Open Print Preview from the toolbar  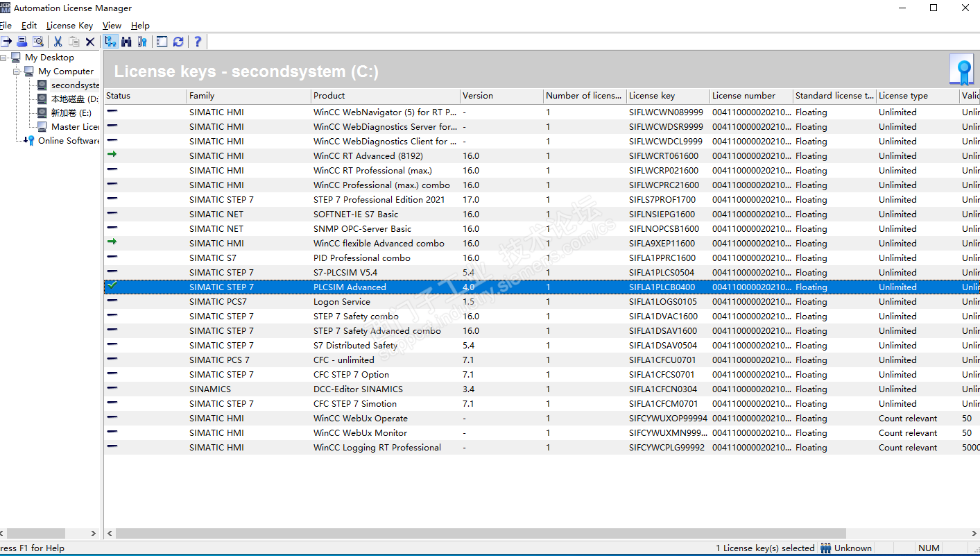(38, 42)
